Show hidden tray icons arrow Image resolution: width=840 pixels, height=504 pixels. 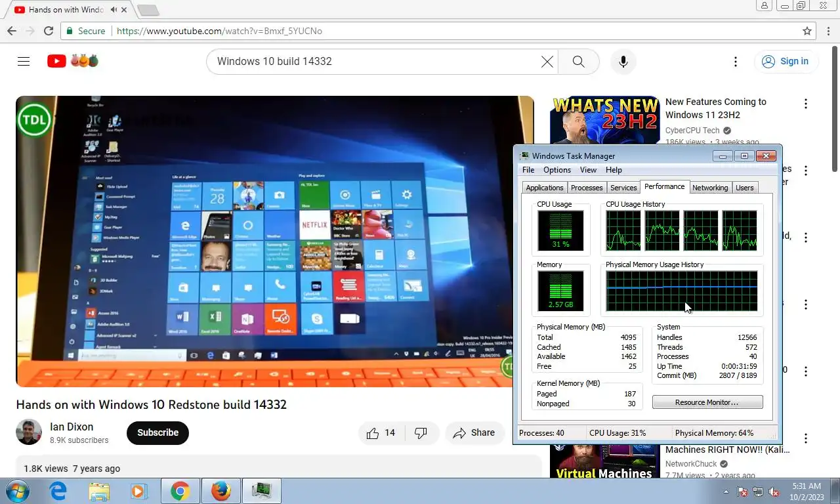click(x=726, y=491)
